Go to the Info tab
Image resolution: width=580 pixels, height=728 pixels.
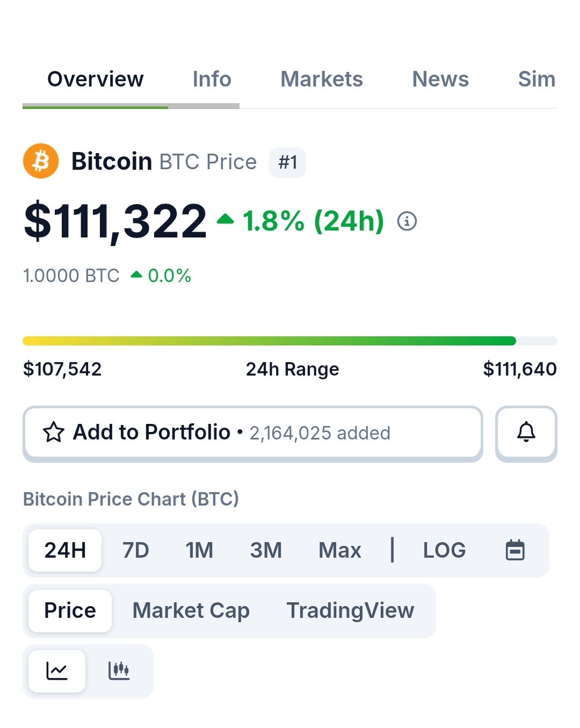[212, 80]
